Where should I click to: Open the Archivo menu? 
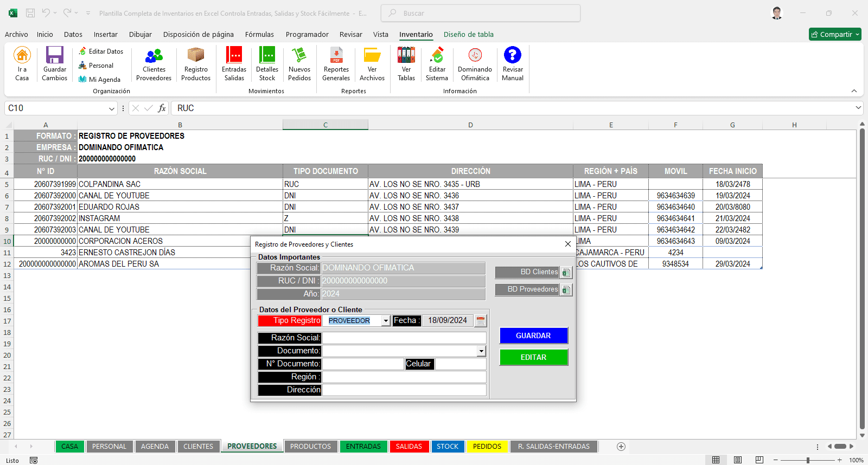pyautogui.click(x=16, y=34)
